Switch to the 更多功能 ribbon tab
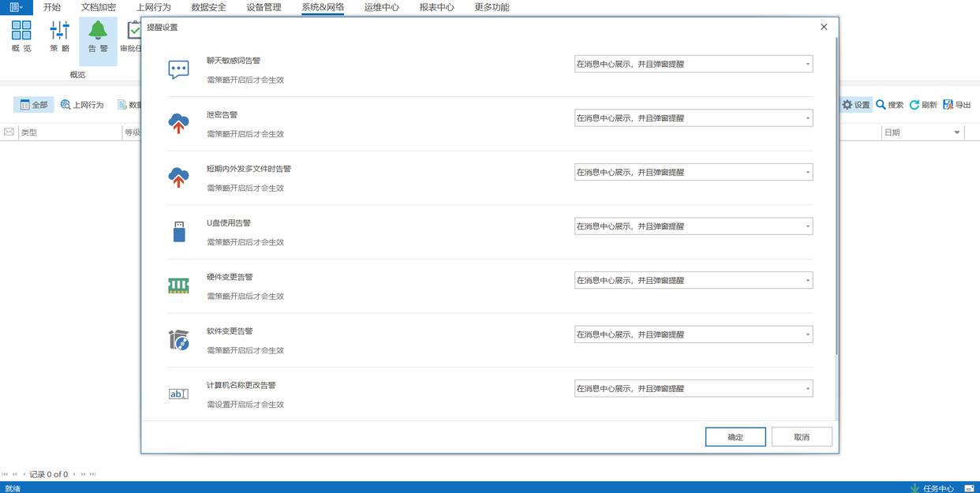 pos(492,7)
